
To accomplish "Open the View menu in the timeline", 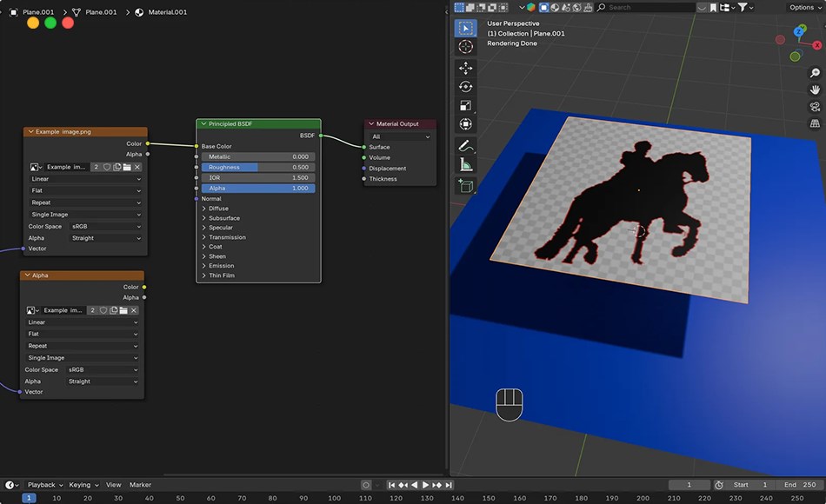I will 113,485.
